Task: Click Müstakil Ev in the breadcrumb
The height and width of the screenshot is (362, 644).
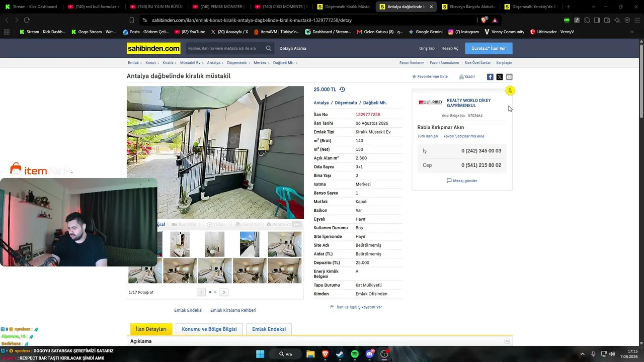Action: point(190,63)
